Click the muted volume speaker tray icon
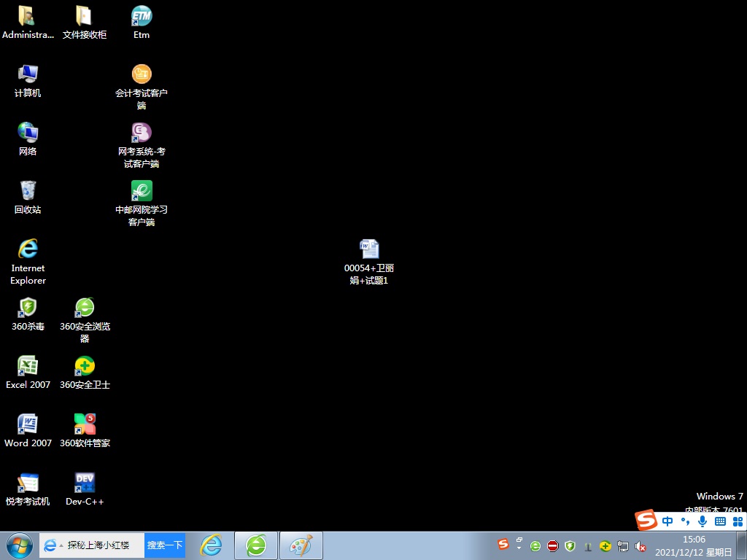 coord(640,546)
